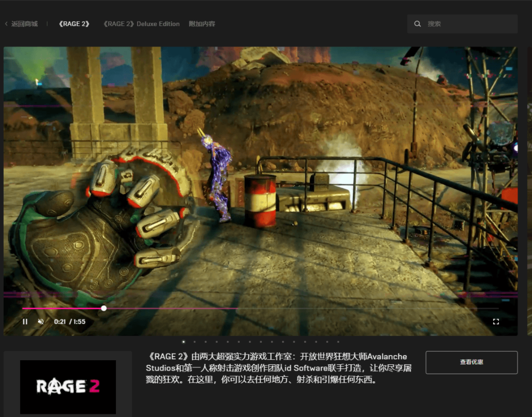Click the RAGE 2 game description text
This screenshot has width=532, height=417.
click(278, 368)
